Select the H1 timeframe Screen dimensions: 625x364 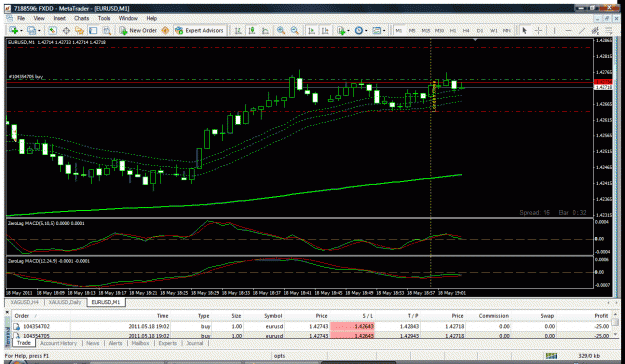click(453, 30)
